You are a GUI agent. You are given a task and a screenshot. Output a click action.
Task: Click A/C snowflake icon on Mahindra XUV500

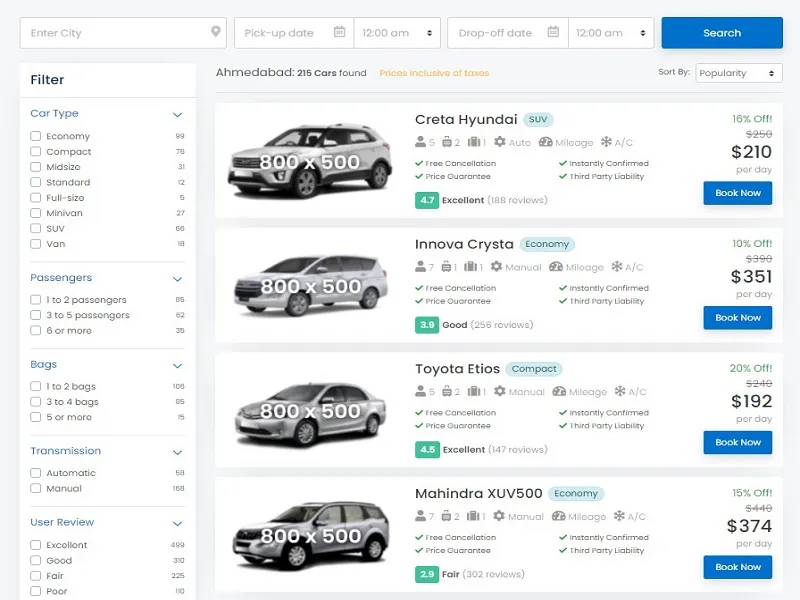(619, 516)
